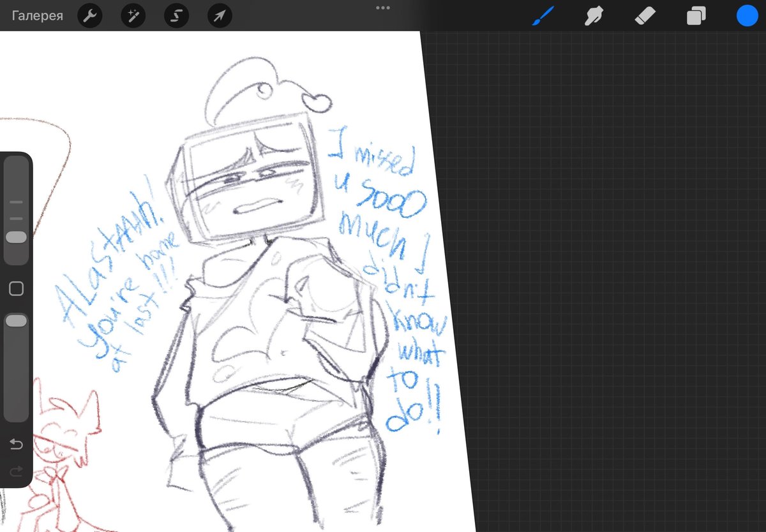
Task: Tap the square modify button in sidebar
Action: [x=16, y=288]
